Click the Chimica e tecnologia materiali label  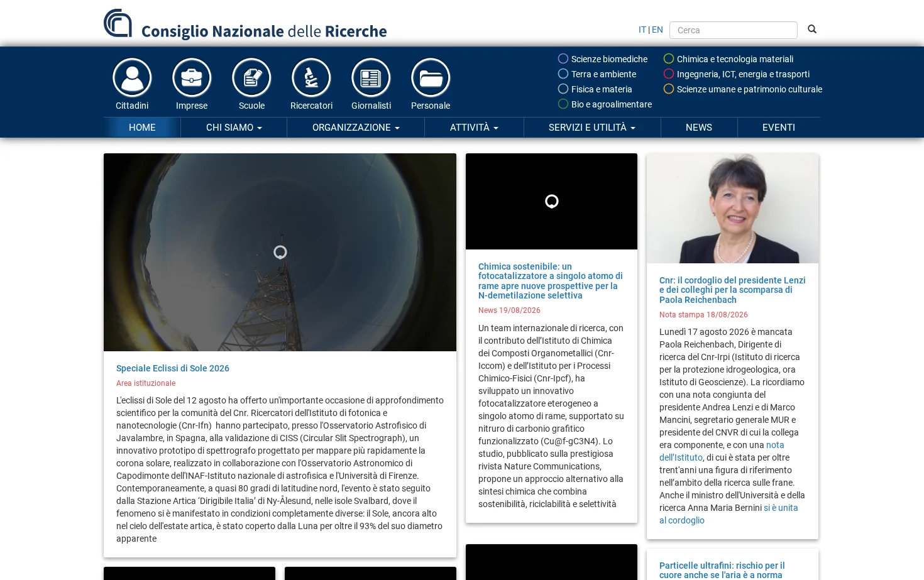click(x=735, y=59)
